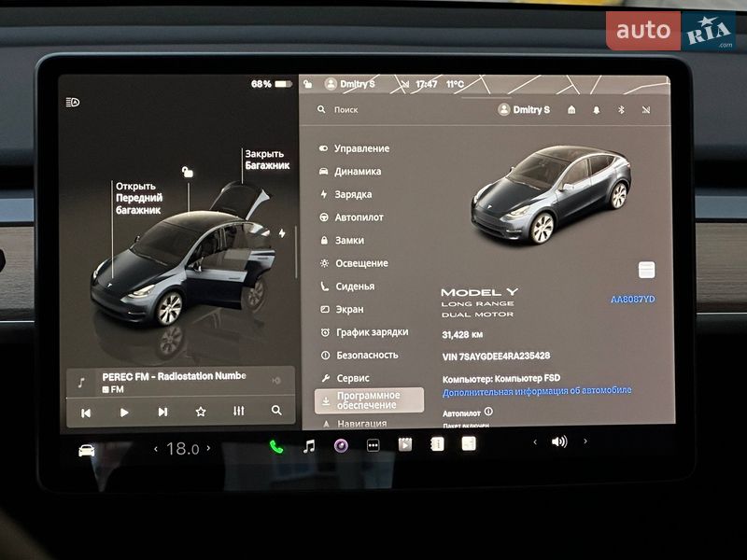The image size is (747, 560).
Task: Favorite the current radio station with the star
Action: coord(202,410)
